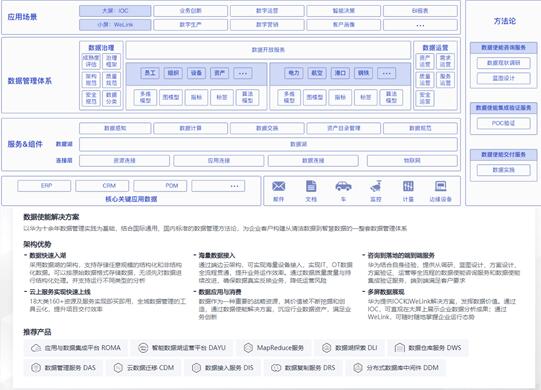This screenshot has width=541, height=390.
Task: Click the 资产目录管理 box
Action: [x=344, y=128]
